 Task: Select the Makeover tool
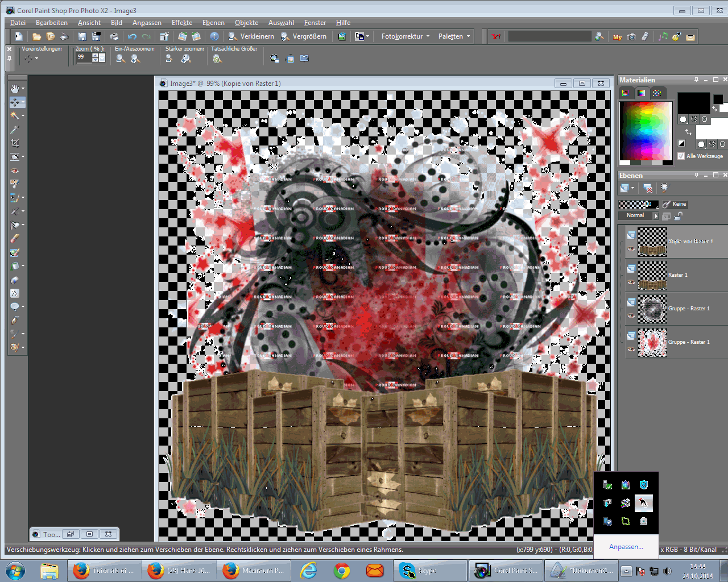[x=15, y=184]
